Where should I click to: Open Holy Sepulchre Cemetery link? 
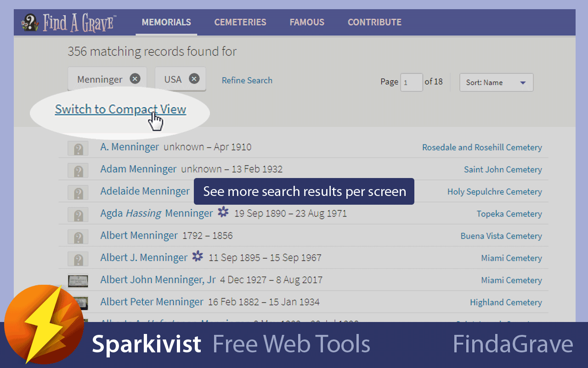[495, 192]
